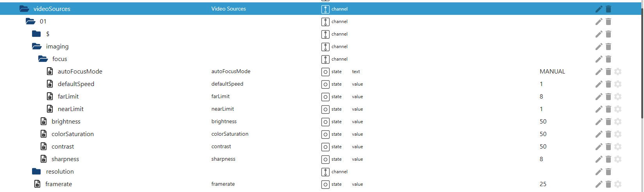
Task: Click the framerate value 25
Action: 543,184
